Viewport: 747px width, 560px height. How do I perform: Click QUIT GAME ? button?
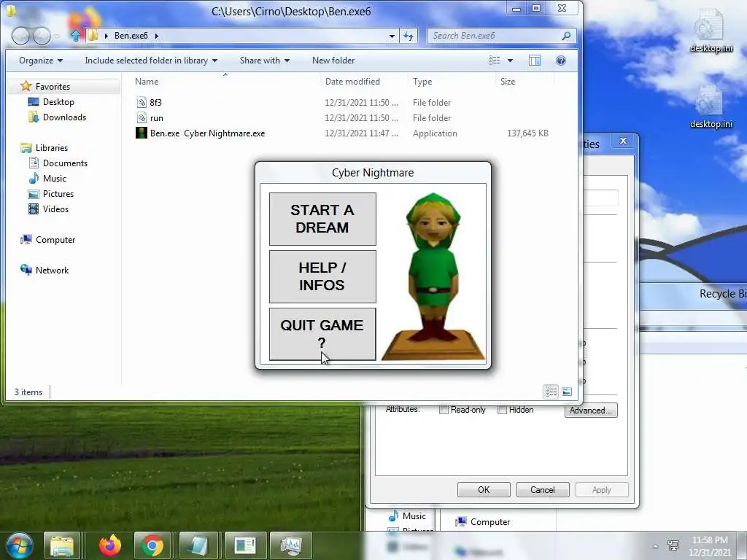click(x=322, y=334)
